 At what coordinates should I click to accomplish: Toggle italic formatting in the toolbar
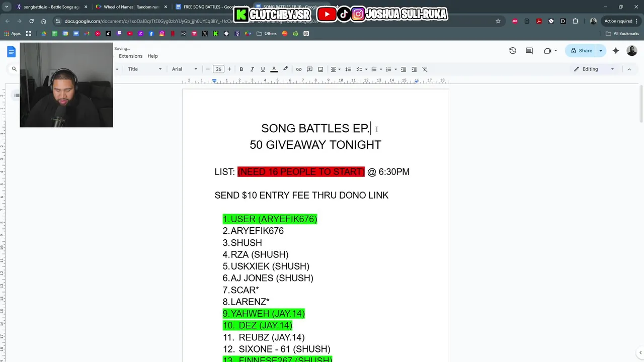252,69
